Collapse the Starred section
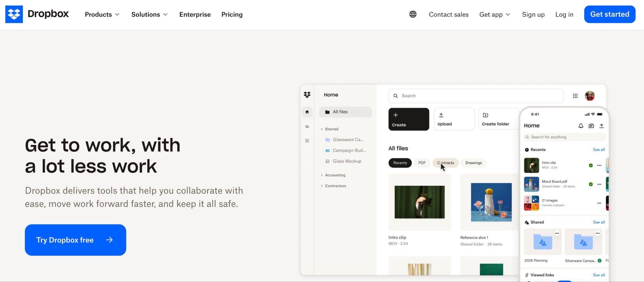The height and width of the screenshot is (282, 644). click(x=322, y=129)
